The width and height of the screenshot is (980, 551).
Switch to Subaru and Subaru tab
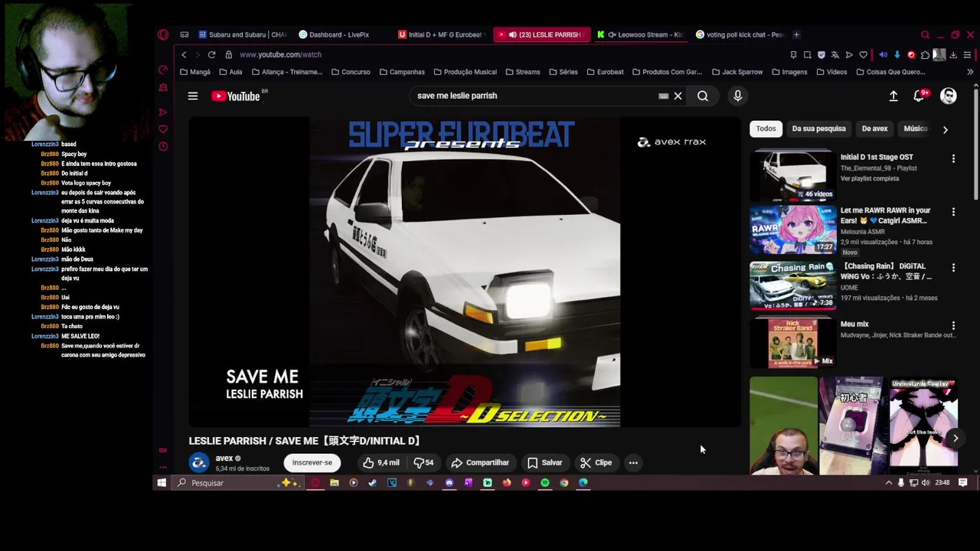243,34
